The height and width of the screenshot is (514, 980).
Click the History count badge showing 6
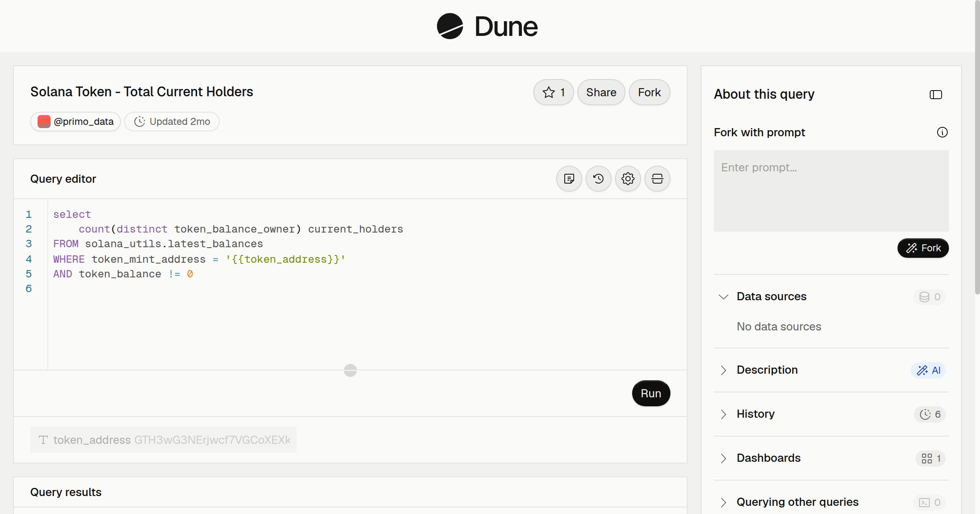(x=930, y=414)
